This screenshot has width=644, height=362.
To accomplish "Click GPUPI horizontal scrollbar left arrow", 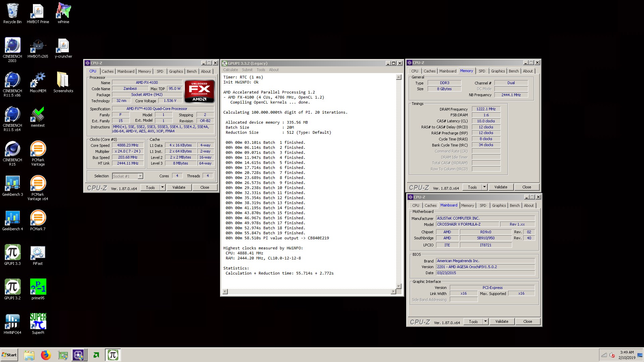I will (x=225, y=292).
